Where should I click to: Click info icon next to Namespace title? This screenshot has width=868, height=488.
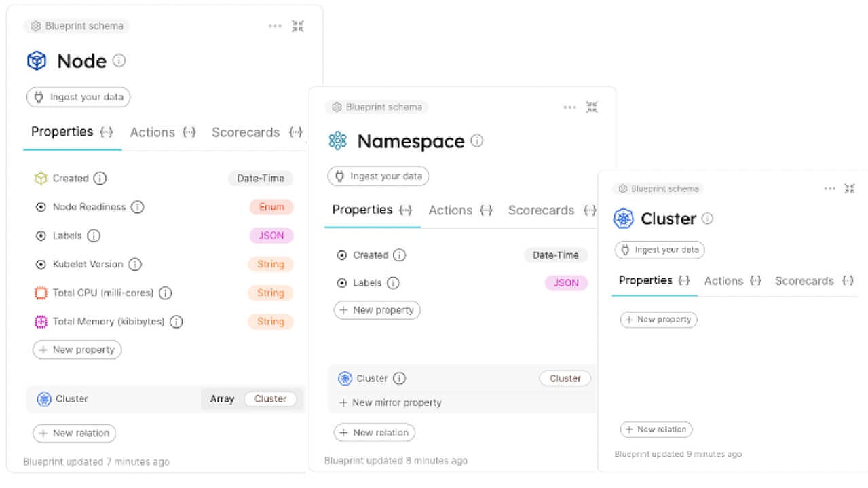(x=477, y=140)
